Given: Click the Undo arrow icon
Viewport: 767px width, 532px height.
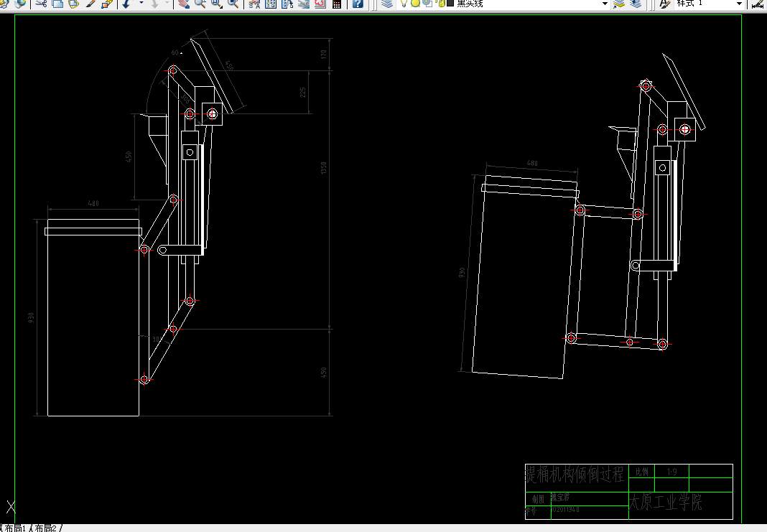Looking at the screenshot, I should tap(126, 4).
